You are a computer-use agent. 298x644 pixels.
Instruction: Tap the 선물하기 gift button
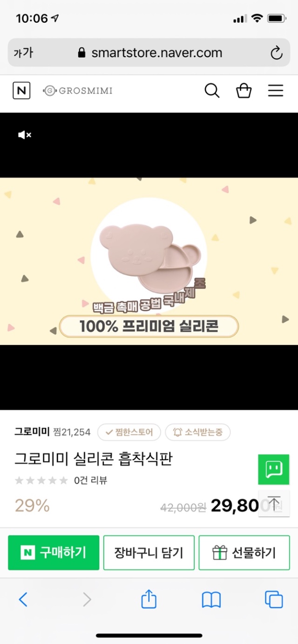pos(244,552)
